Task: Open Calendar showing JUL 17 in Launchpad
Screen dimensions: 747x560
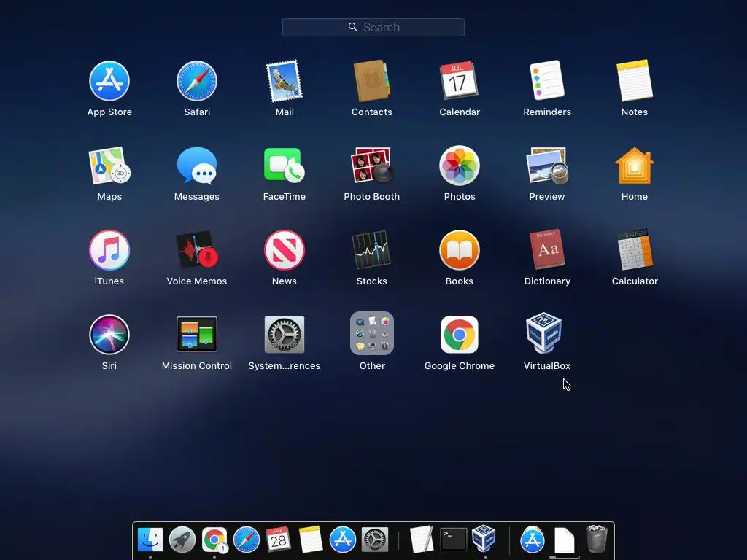Action: 459,80
